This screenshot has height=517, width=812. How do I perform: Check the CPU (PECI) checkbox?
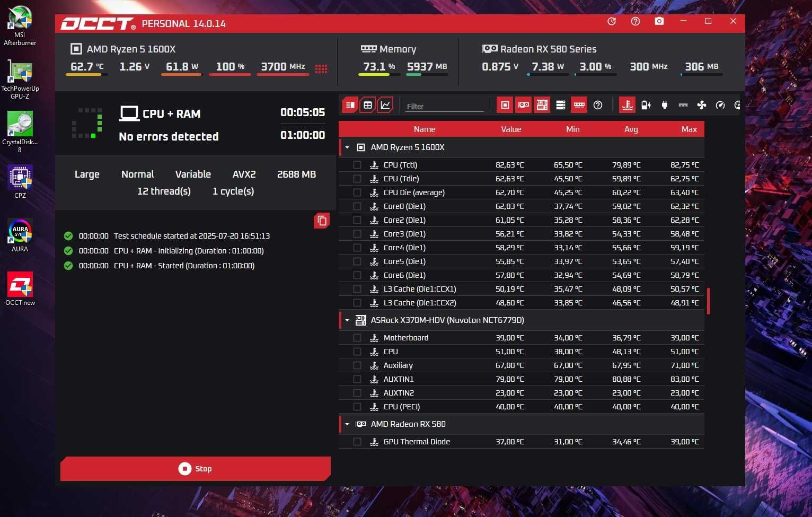click(357, 407)
